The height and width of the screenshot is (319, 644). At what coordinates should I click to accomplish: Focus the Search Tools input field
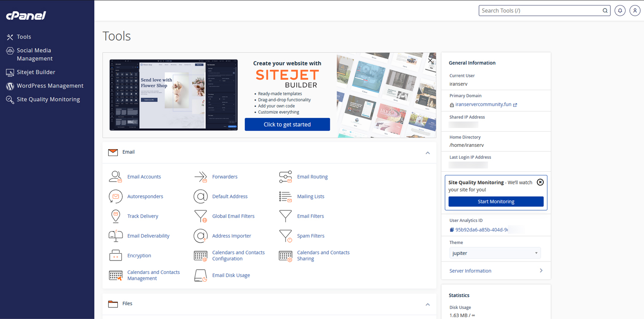(541, 11)
